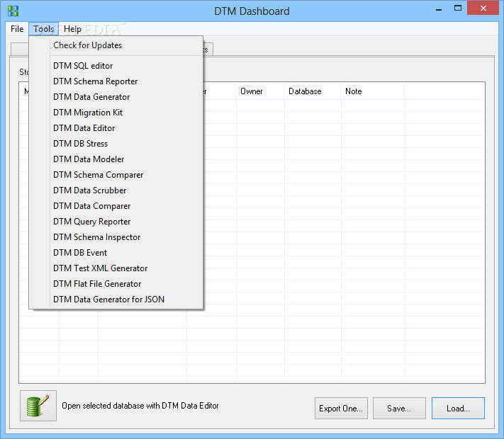Close the DTM Dashboard window
The height and width of the screenshot is (439, 504).
[483, 8]
